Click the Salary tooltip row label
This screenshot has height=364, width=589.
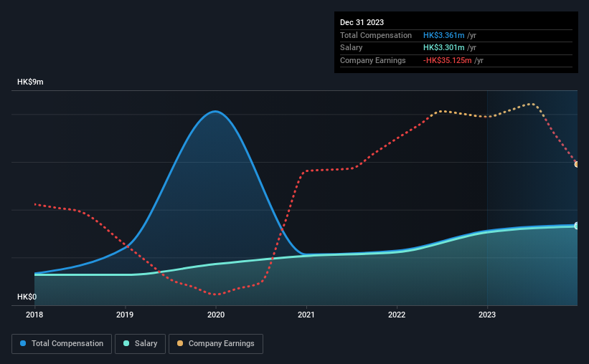352,48
